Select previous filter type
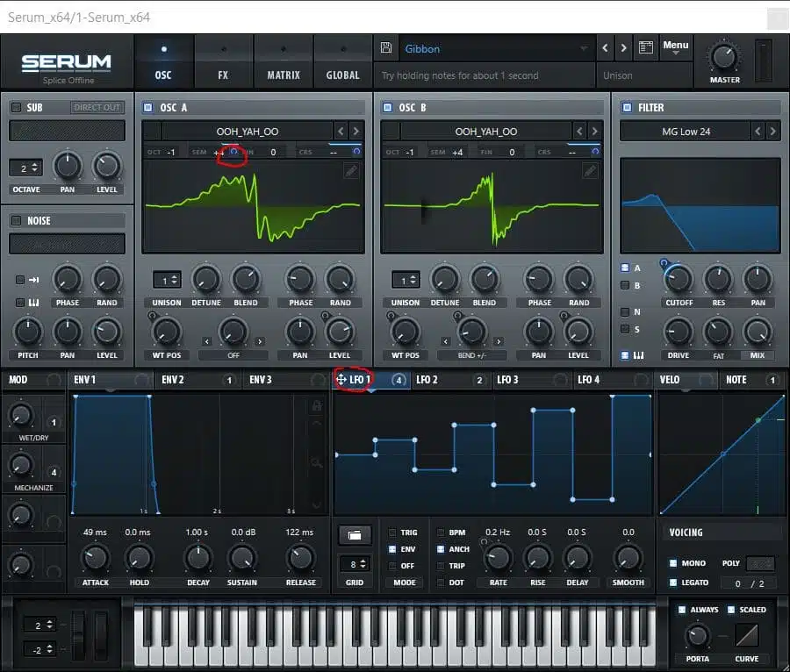The width and height of the screenshot is (790, 672). tap(758, 132)
